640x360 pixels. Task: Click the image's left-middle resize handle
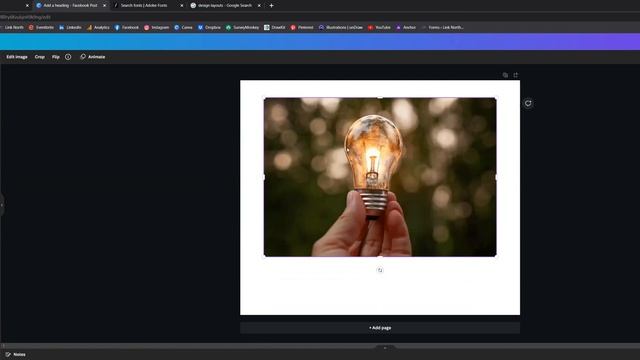tap(264, 177)
